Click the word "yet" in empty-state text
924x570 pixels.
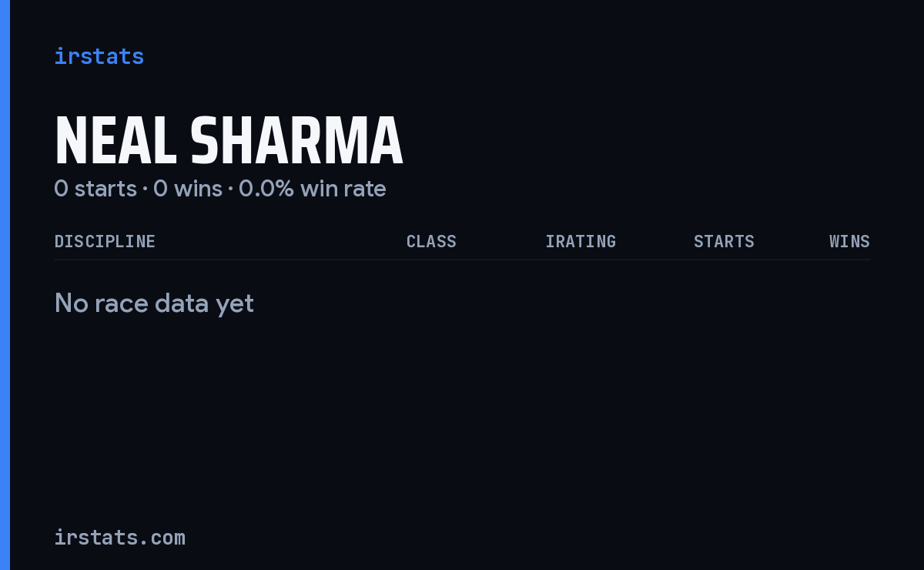coord(235,304)
